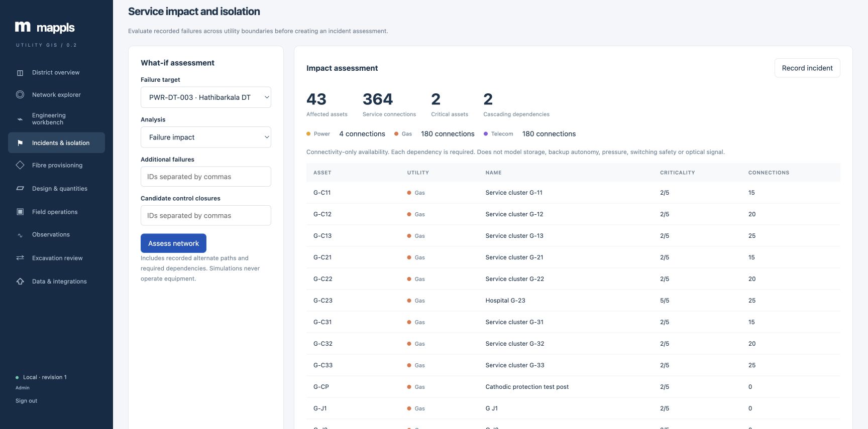Click the Incidents & isolation flag icon
The height and width of the screenshot is (429, 868).
(20, 143)
